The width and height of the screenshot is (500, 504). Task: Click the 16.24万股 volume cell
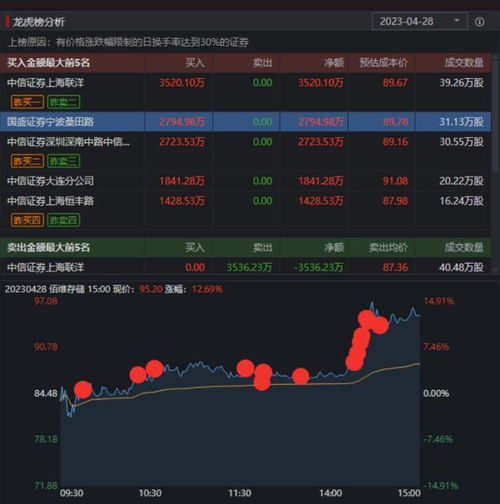[461, 201]
